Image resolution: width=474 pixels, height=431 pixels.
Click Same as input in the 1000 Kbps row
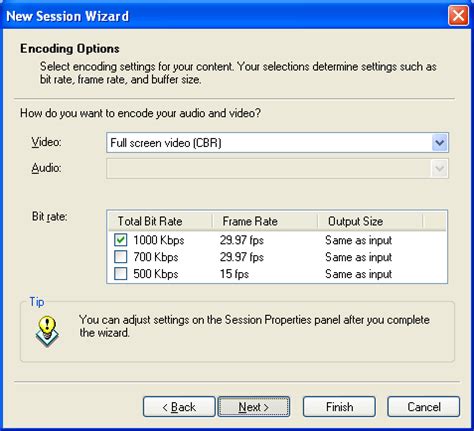pos(358,240)
